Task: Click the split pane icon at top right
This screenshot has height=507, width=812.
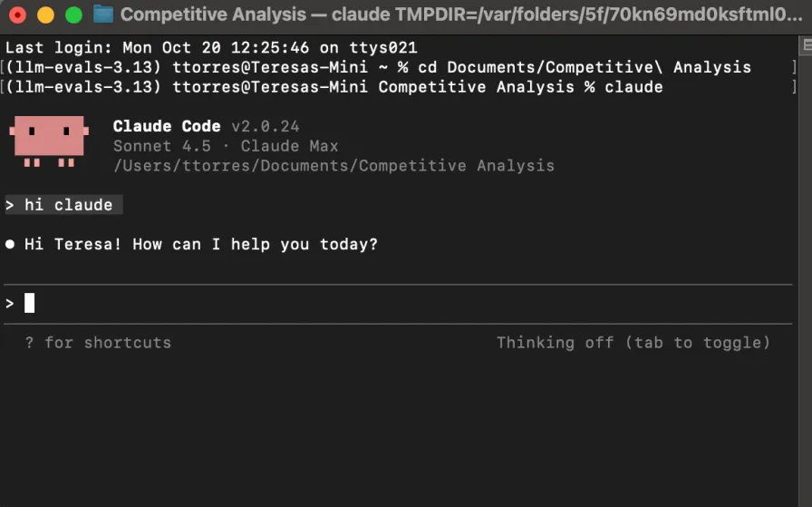Action: (x=807, y=45)
